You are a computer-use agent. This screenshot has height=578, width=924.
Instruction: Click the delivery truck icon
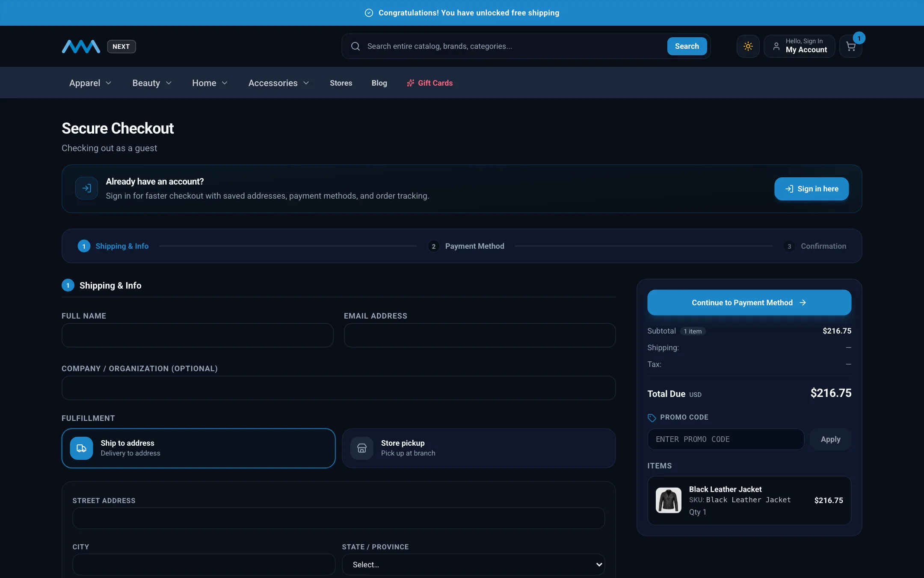(81, 448)
